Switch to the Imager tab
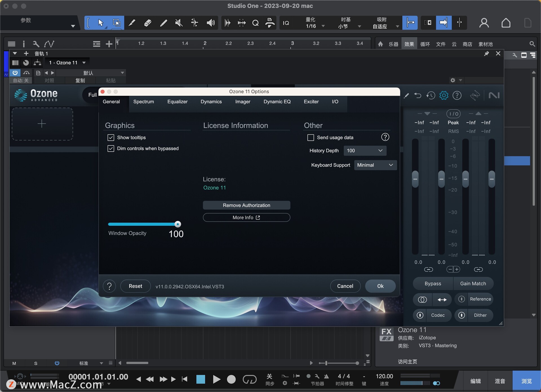Screen dimensions: 541x392 [243, 102]
